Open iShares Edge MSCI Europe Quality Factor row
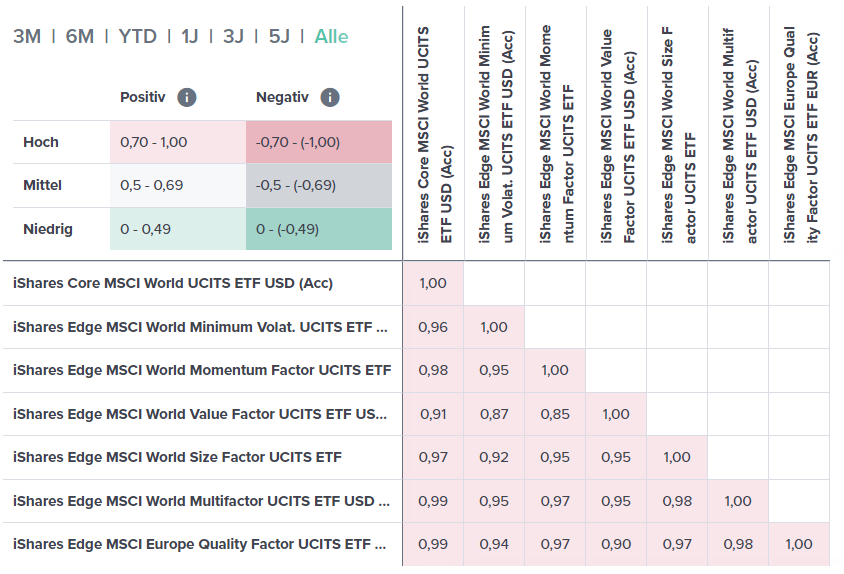 pos(199,544)
